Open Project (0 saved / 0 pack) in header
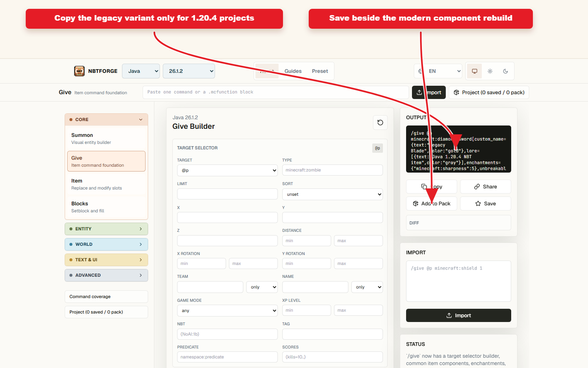 (x=489, y=92)
